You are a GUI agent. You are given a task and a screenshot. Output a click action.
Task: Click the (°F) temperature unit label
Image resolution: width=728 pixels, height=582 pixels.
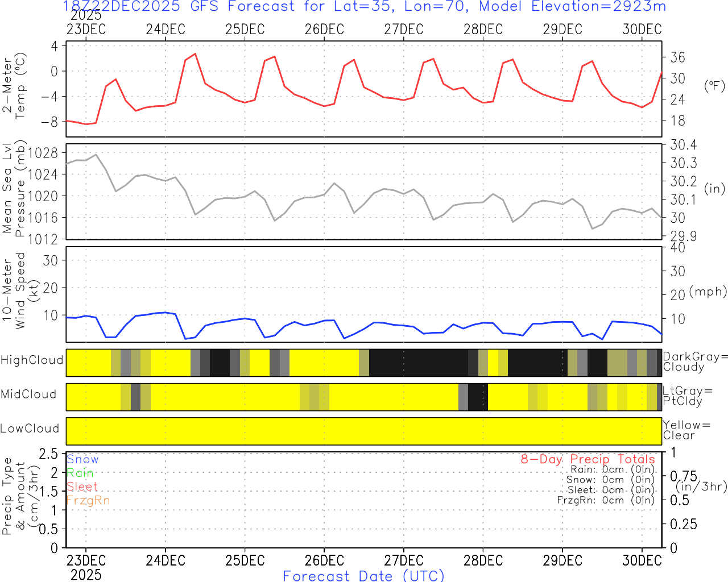coord(714,86)
